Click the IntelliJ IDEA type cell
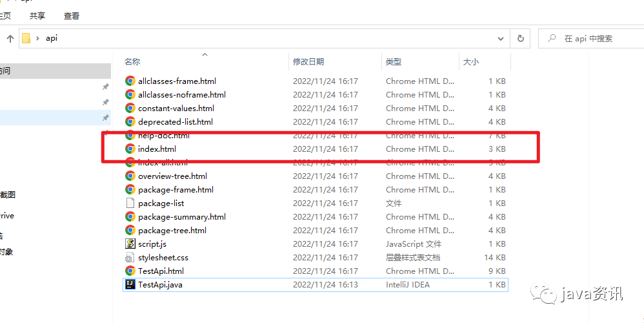644x323 pixels. click(x=408, y=284)
